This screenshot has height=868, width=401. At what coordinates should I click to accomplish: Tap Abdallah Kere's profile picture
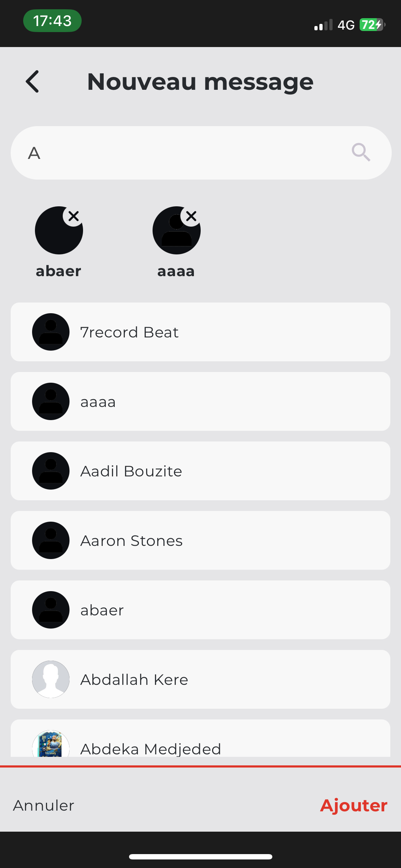pyautogui.click(x=51, y=680)
